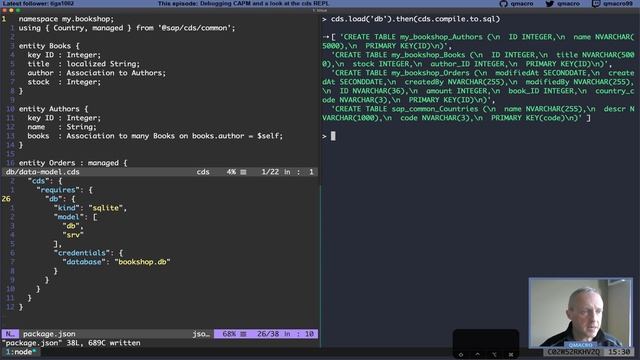Click the '"credentials": {' line
This screenshot has height=360, width=640.
pyautogui.click(x=88, y=253)
